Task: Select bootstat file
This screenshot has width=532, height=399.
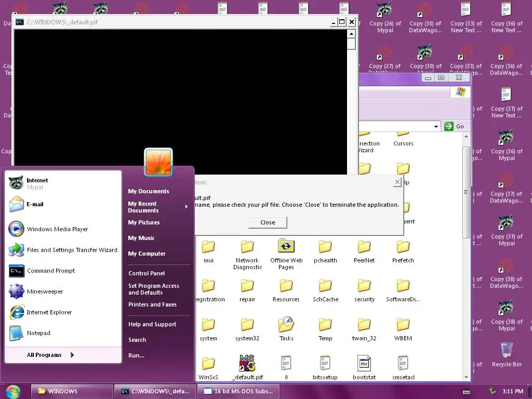Action: [x=364, y=368]
